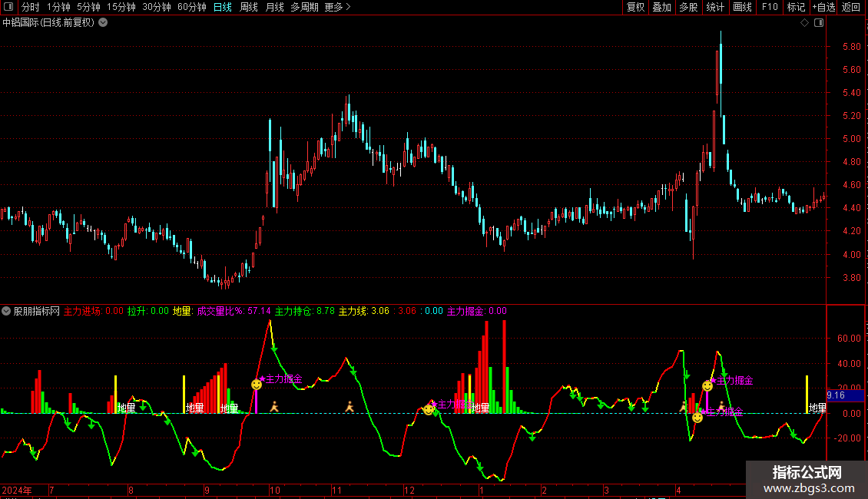Image resolution: width=868 pixels, height=499 pixels.
Task: Click the 指标公式网 watermark link
Action: pos(807,473)
